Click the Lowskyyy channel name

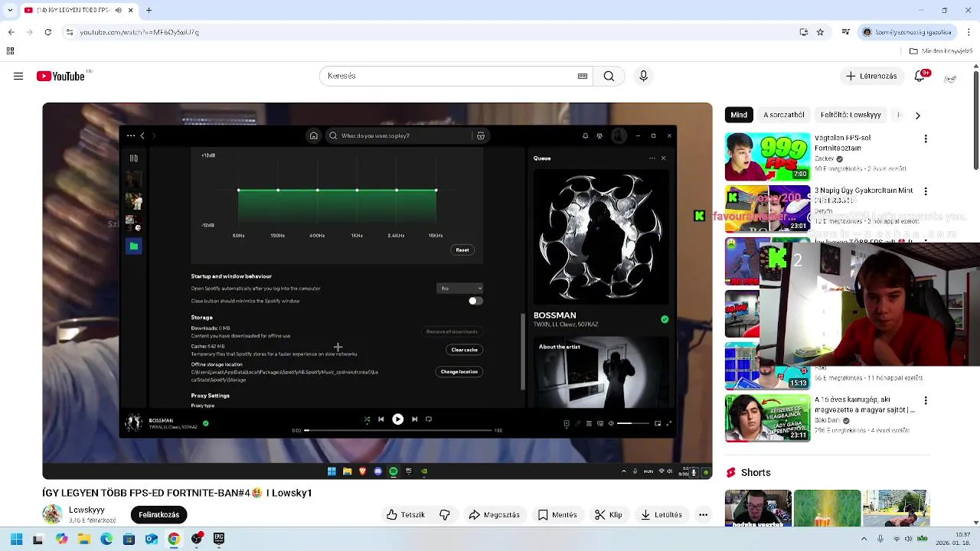(87, 510)
